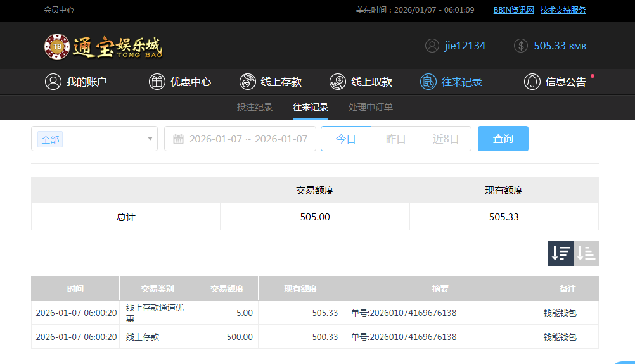
Task: Open the 往来记录 main menu item
Action: [451, 82]
